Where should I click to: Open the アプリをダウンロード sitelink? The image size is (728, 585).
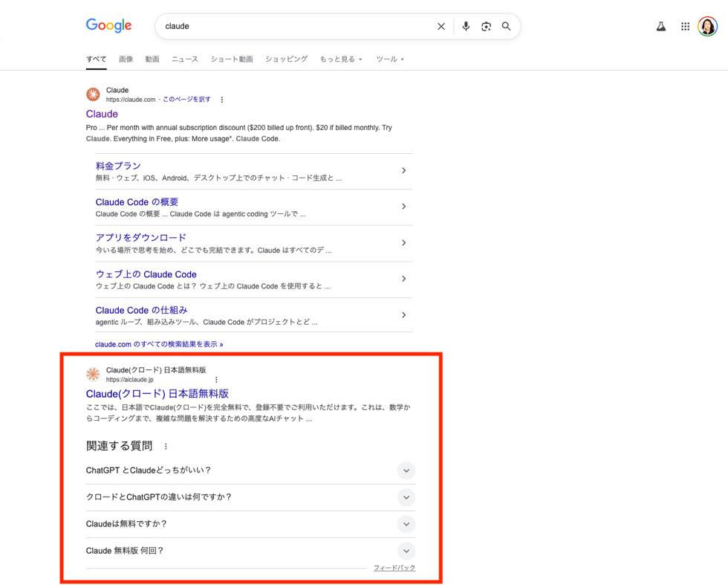(140, 238)
